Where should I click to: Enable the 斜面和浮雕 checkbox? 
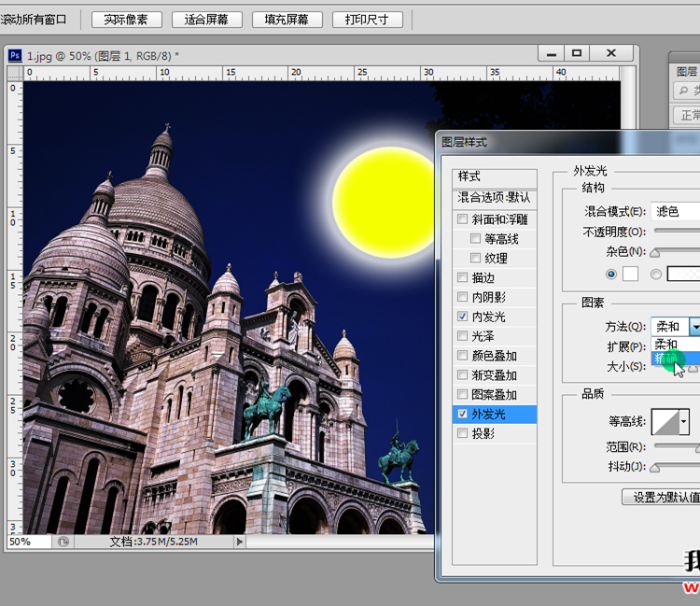pos(463,219)
